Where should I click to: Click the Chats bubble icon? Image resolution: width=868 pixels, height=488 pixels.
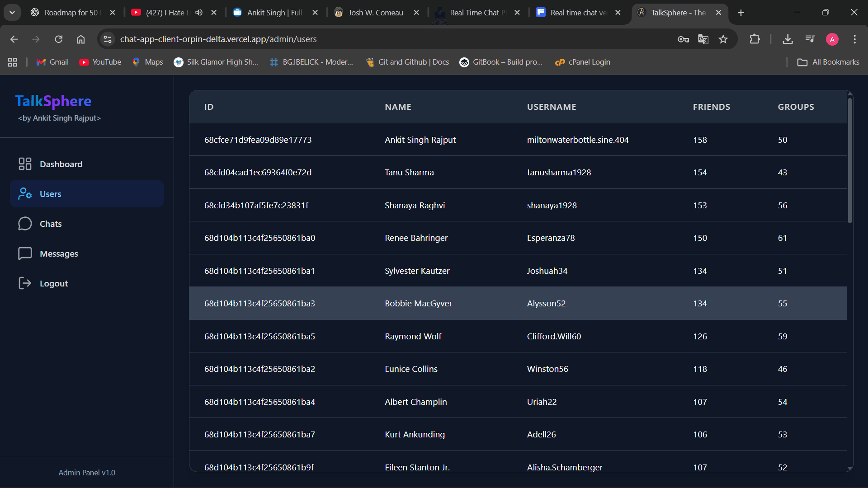(25, 224)
